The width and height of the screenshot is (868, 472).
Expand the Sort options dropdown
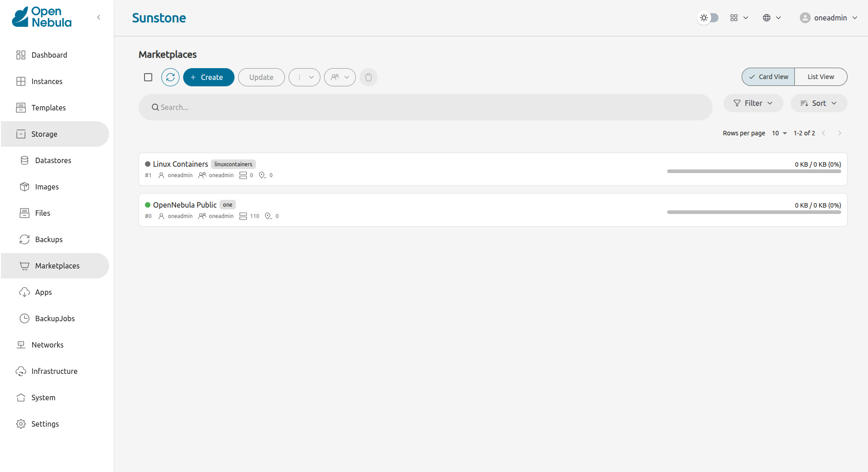pos(818,103)
